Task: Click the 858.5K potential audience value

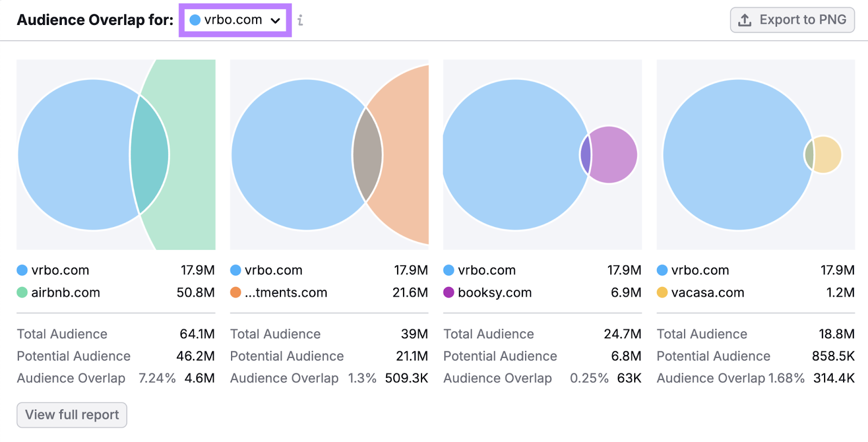Action: pyautogui.click(x=833, y=356)
